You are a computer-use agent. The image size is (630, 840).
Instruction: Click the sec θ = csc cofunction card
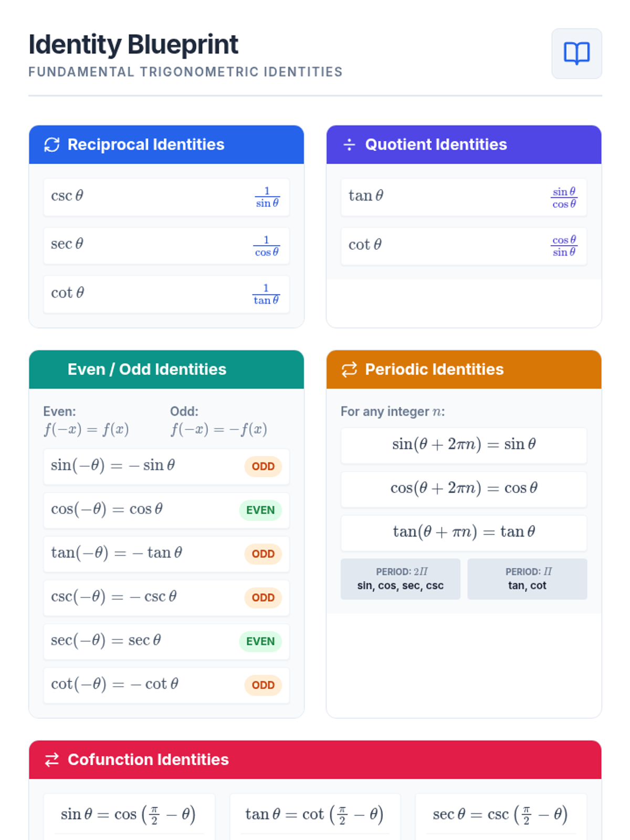click(500, 815)
